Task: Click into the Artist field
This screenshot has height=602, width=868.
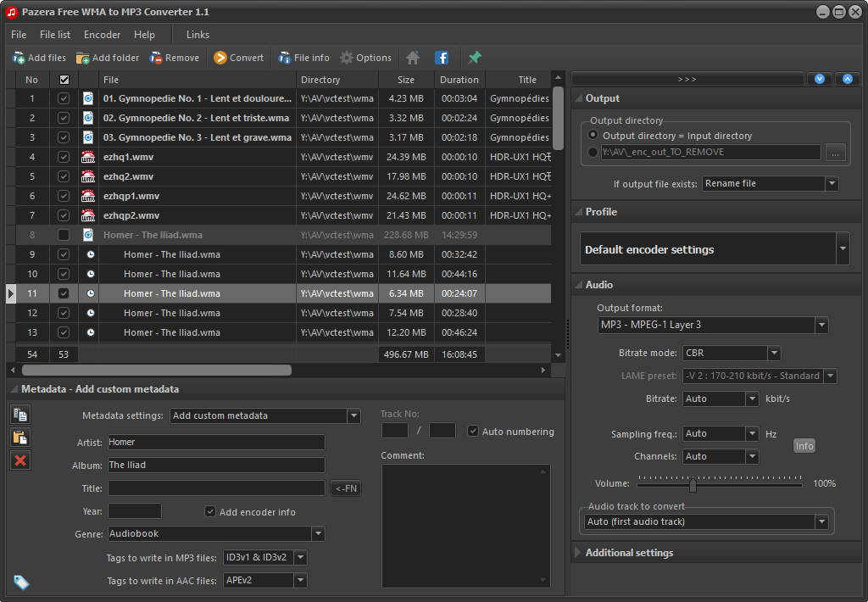Action: pos(216,442)
